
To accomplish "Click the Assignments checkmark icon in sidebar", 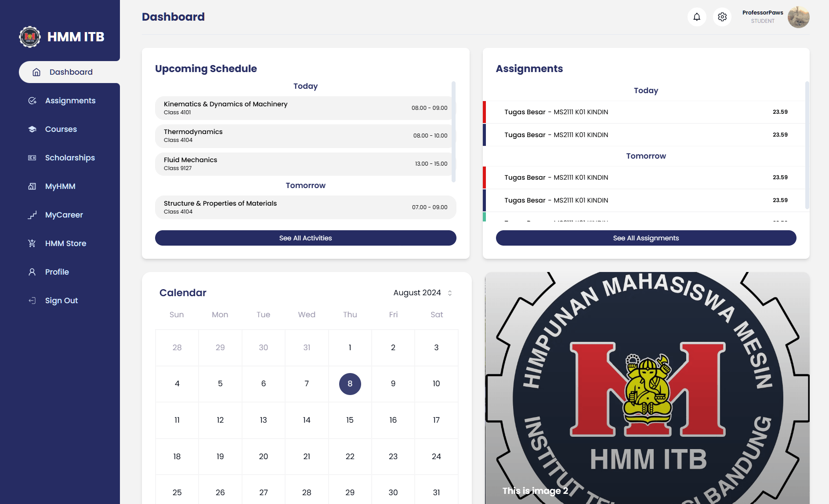I will coord(32,101).
